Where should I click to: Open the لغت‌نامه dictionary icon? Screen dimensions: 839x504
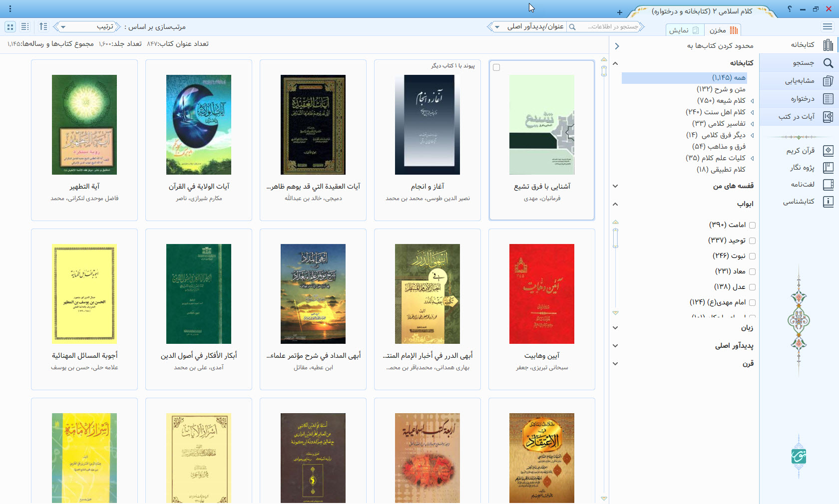coord(828,185)
